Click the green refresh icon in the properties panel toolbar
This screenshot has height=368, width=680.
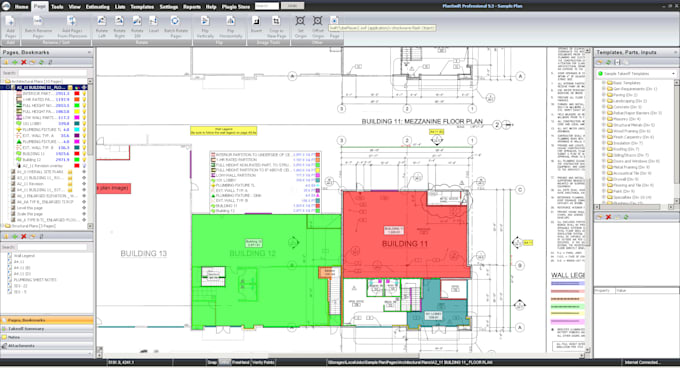coord(626,217)
